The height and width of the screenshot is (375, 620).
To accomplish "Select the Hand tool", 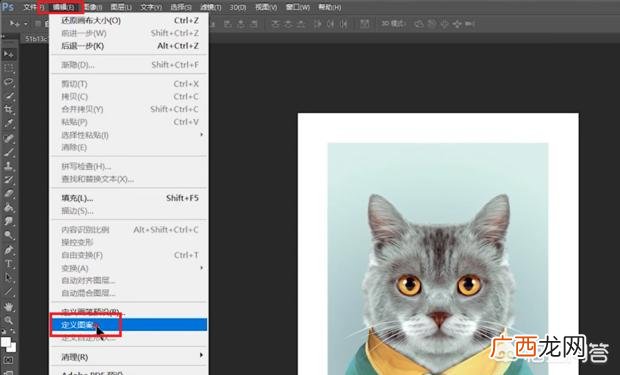I will pyautogui.click(x=8, y=307).
